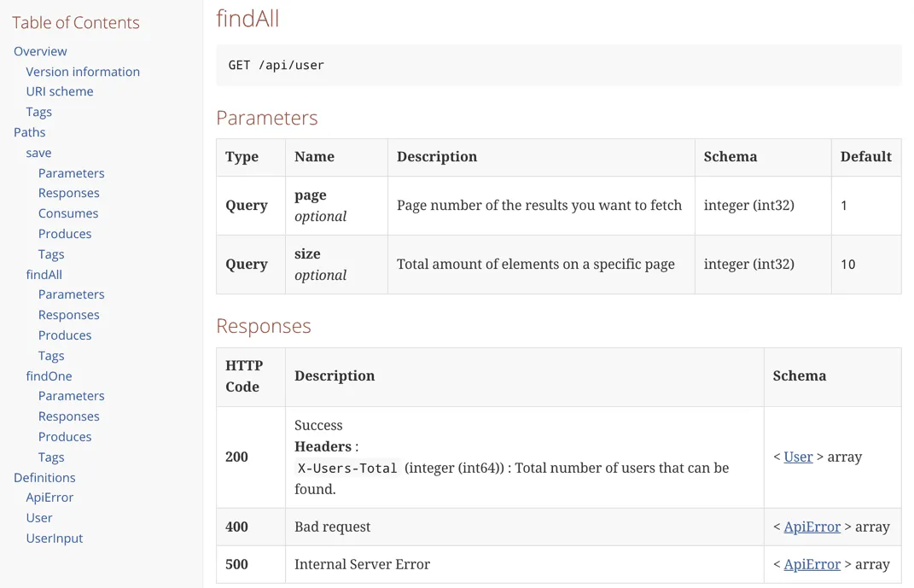The width and height of the screenshot is (914, 588).
Task: View Responses under findAll
Action: tap(68, 314)
